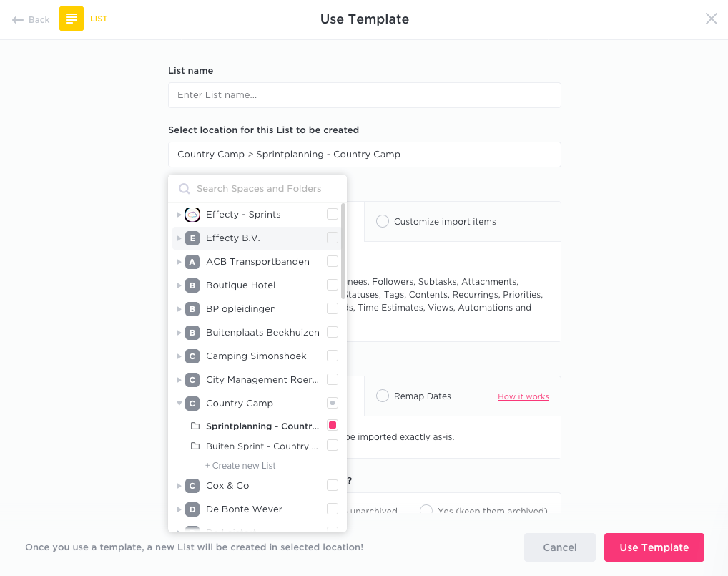
Task: Click the Effecty - Sprints space avatar
Action: [x=192, y=215]
